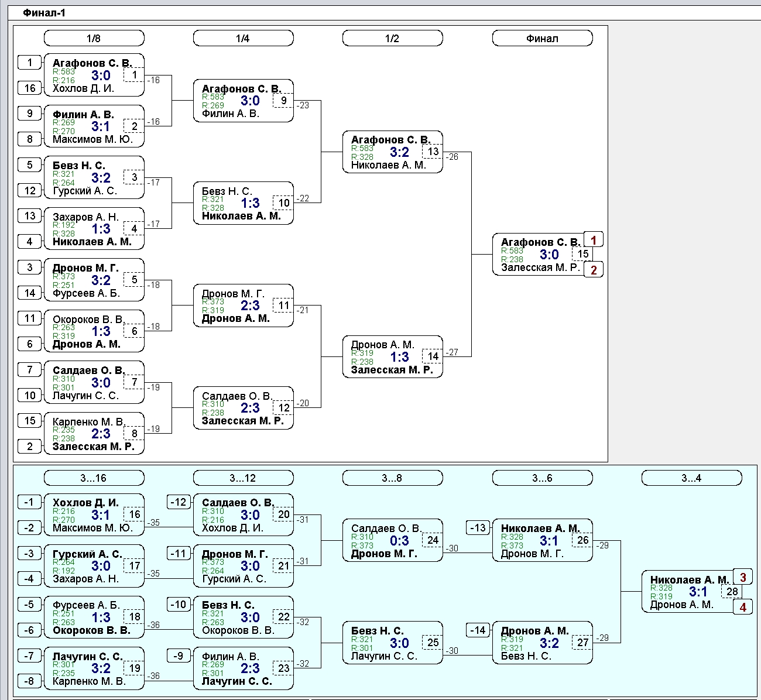Click seed box 9 next to Филин А. В.
The image size is (761, 700).
coord(30,113)
